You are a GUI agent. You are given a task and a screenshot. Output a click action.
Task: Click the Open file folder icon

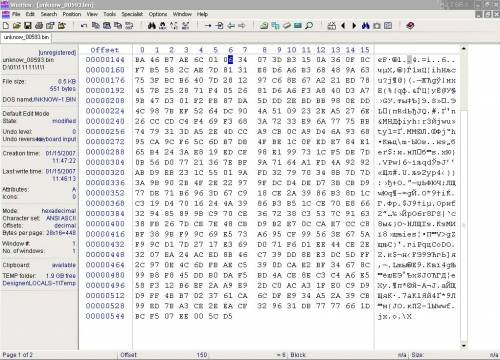17,26
